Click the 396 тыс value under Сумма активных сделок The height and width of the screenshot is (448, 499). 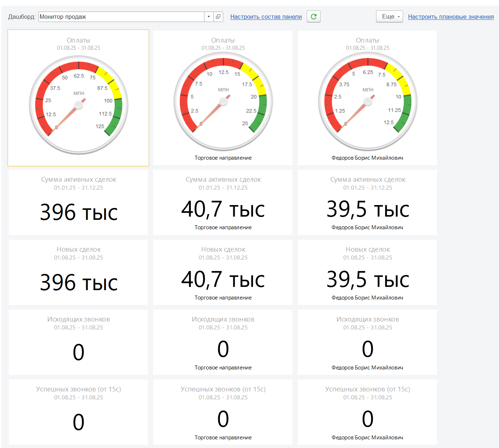click(79, 212)
